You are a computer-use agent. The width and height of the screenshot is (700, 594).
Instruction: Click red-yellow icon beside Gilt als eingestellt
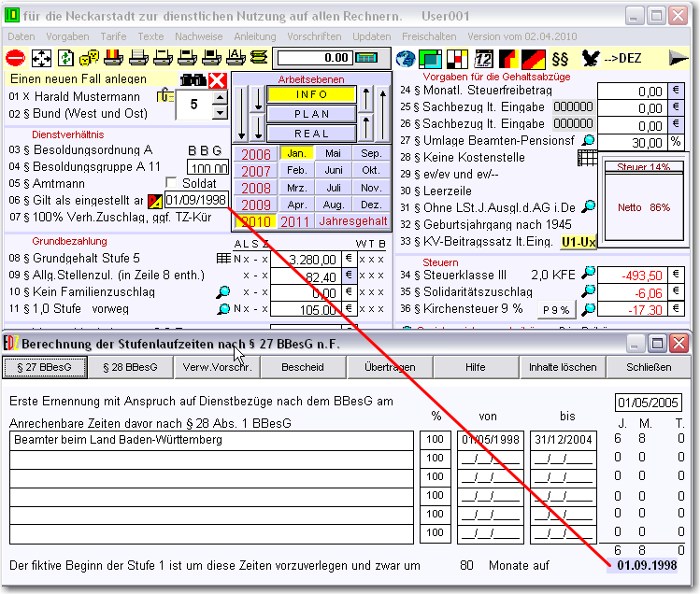[x=155, y=202]
